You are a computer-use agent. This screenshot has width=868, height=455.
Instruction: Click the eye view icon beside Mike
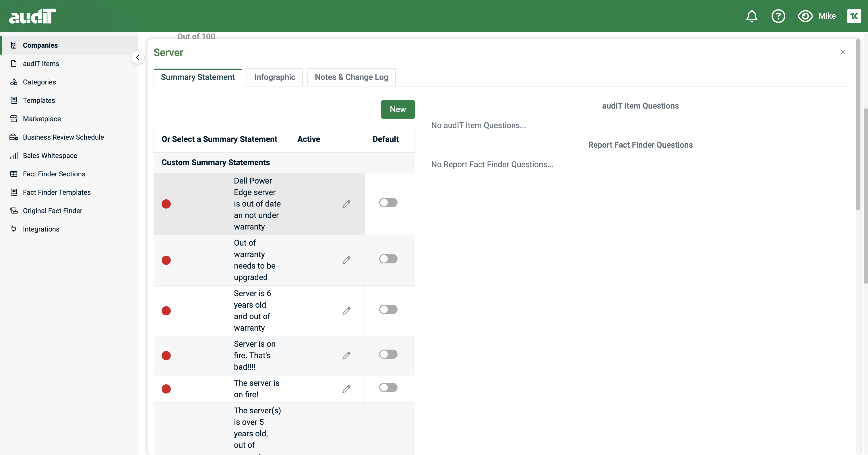805,16
